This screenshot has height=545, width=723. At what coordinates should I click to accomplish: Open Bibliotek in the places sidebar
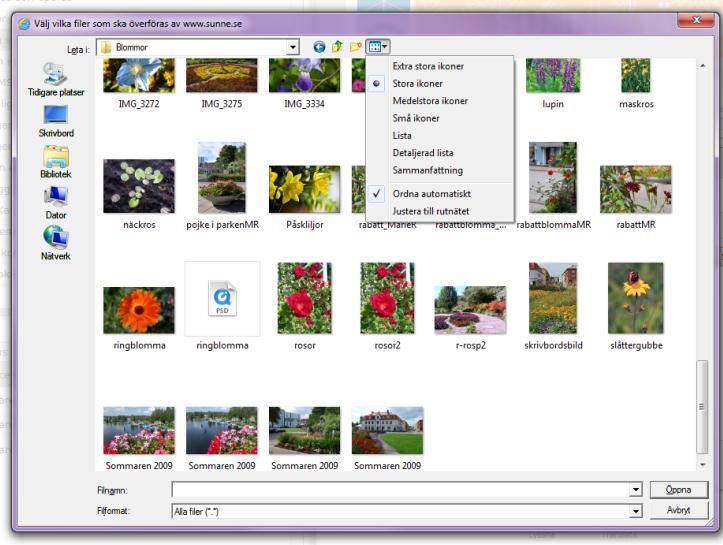(x=56, y=162)
